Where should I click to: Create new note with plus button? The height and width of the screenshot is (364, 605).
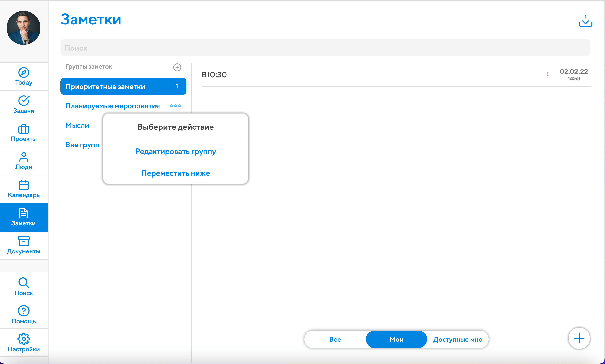[x=579, y=338]
